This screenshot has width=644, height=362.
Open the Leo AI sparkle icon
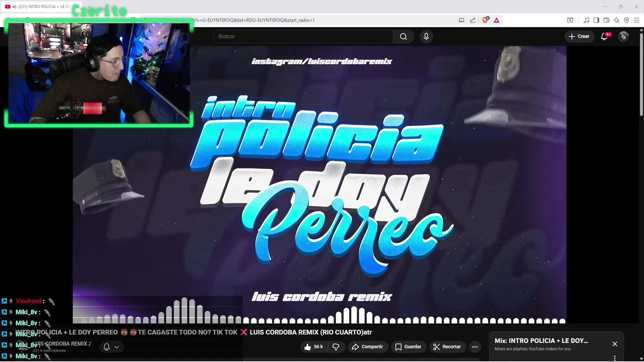click(x=616, y=20)
